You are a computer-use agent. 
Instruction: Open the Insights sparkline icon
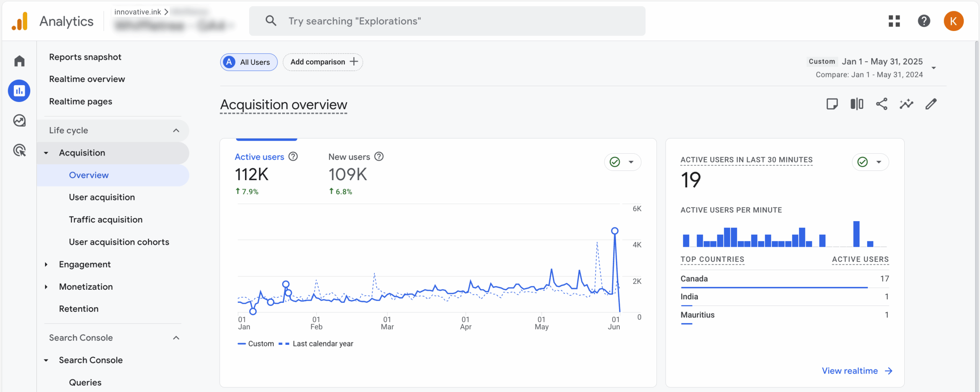pos(906,104)
